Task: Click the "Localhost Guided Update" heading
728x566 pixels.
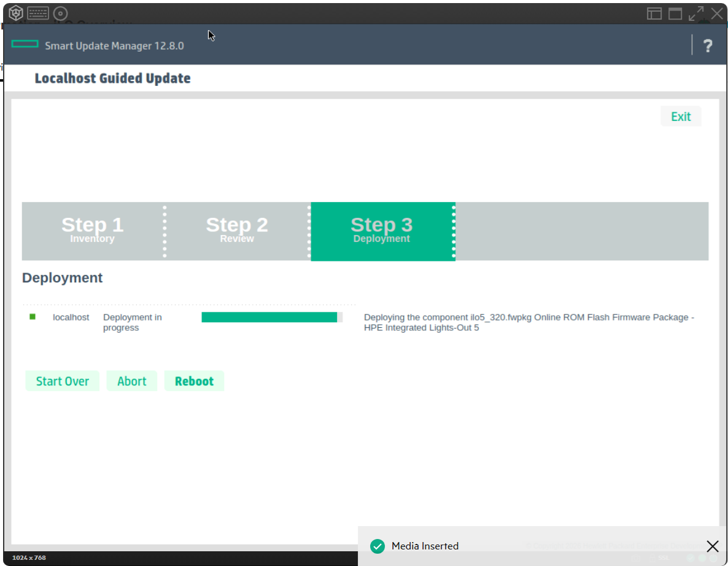Action: 113,78
